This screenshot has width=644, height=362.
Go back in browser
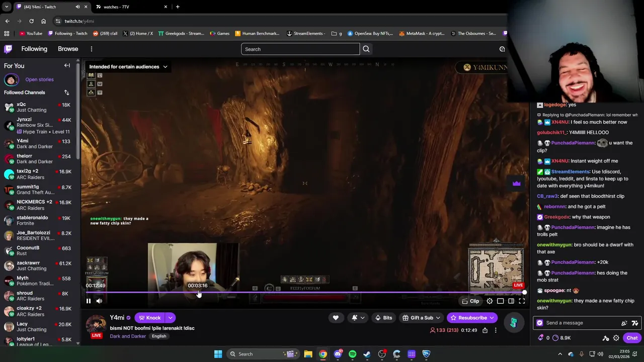click(x=7, y=21)
